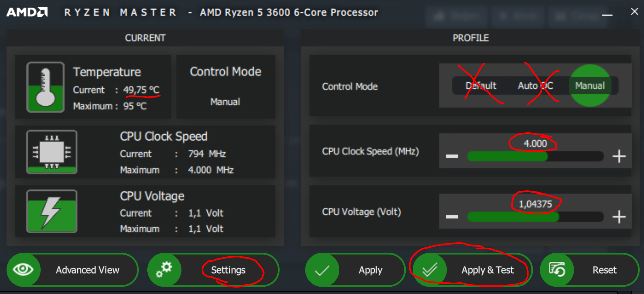Select Default control mode

coord(481,86)
